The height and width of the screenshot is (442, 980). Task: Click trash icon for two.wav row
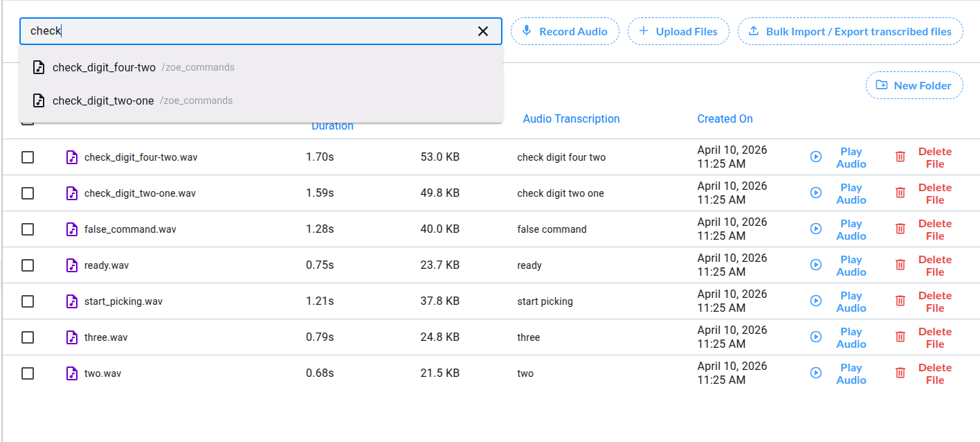[x=900, y=373]
